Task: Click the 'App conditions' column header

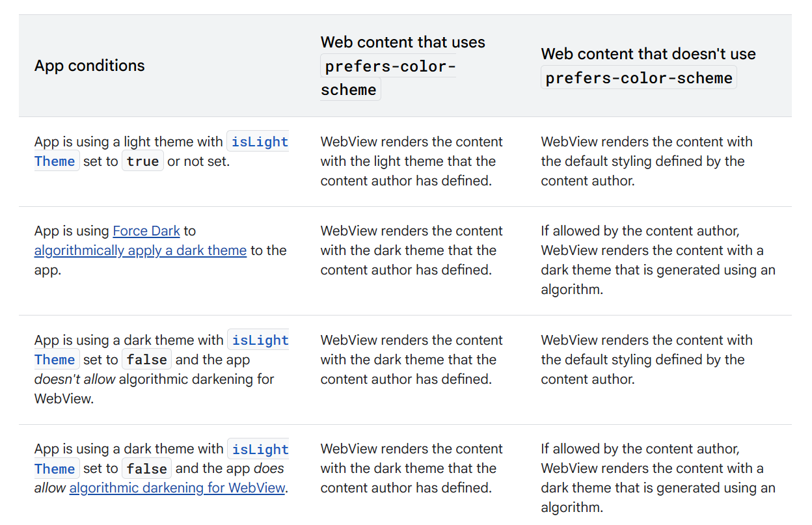Action: [90, 66]
